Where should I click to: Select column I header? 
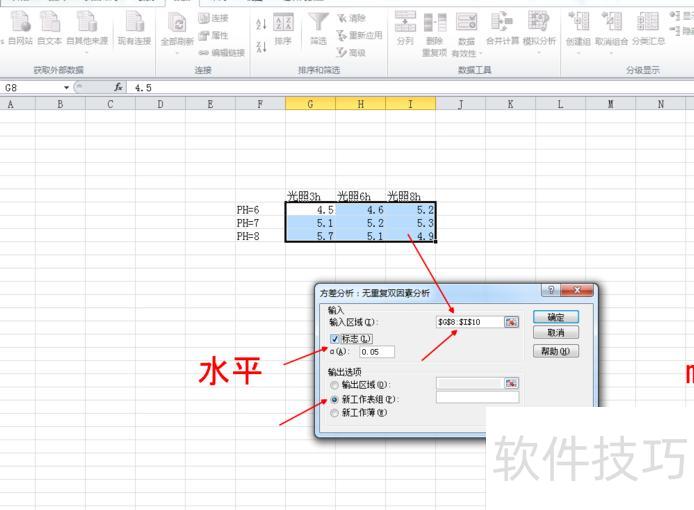[x=410, y=104]
